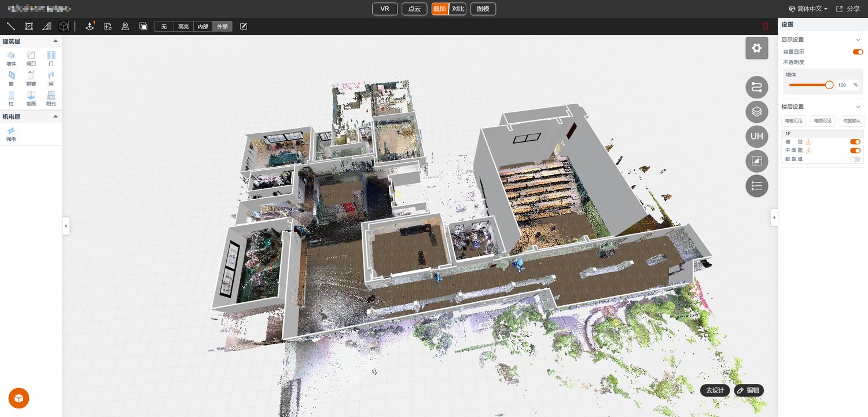Click the 去设计 button

715,390
